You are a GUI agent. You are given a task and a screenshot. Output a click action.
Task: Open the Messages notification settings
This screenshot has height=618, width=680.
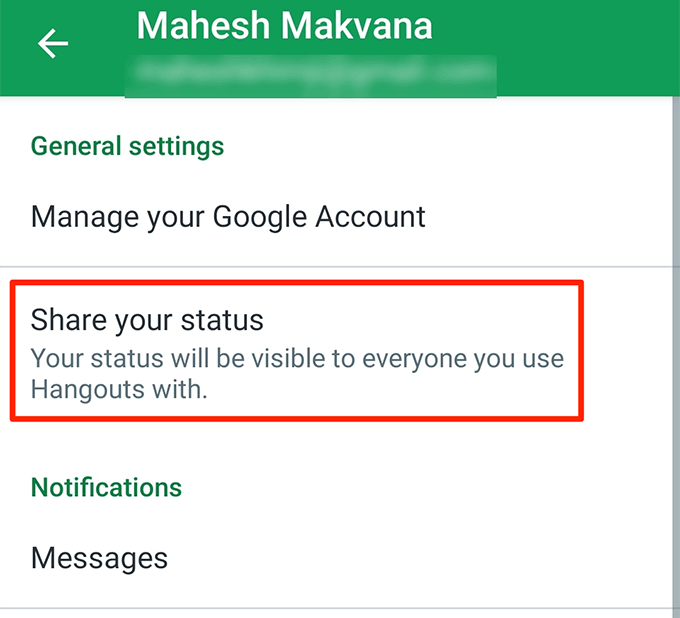pyautogui.click(x=99, y=557)
